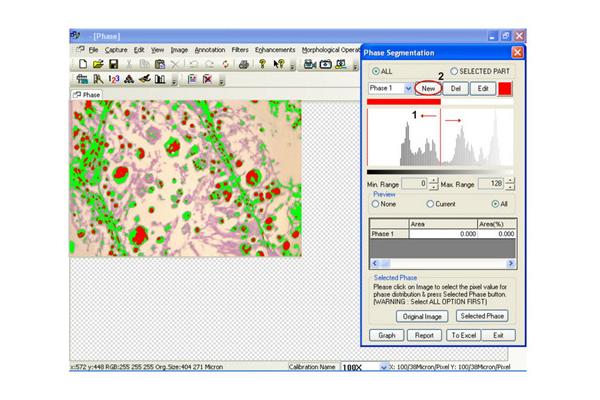The image size is (600, 400).
Task: Click the dark triangle cluster icon
Action: (x=129, y=79)
